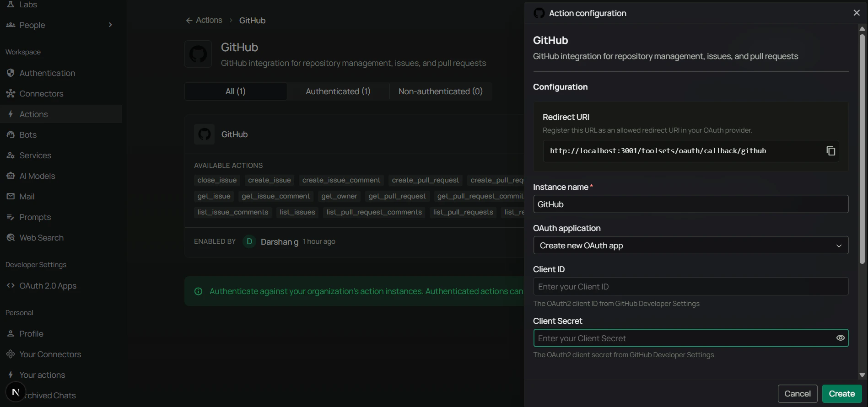Open OAuth 2.0 Apps code icon
Screen dimensions: 868x407
coord(11,285)
